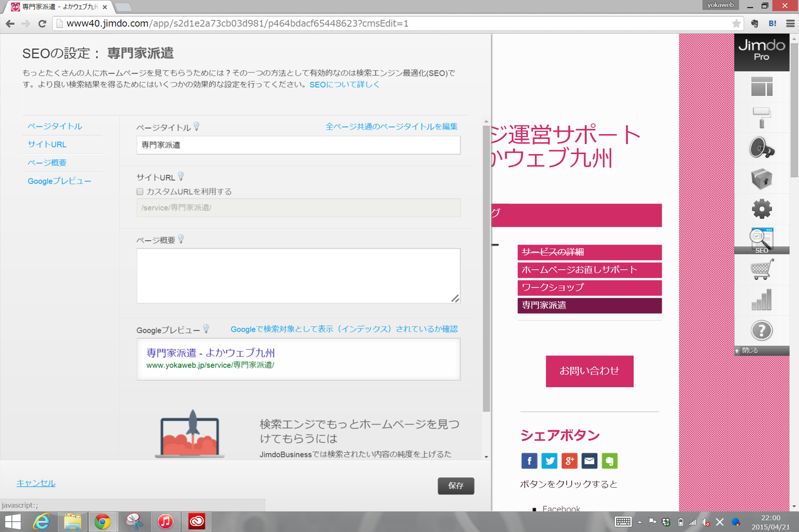Click the grayed /service/専門家派遣/ URL field
The width and height of the screenshot is (799, 532).
[298, 208]
